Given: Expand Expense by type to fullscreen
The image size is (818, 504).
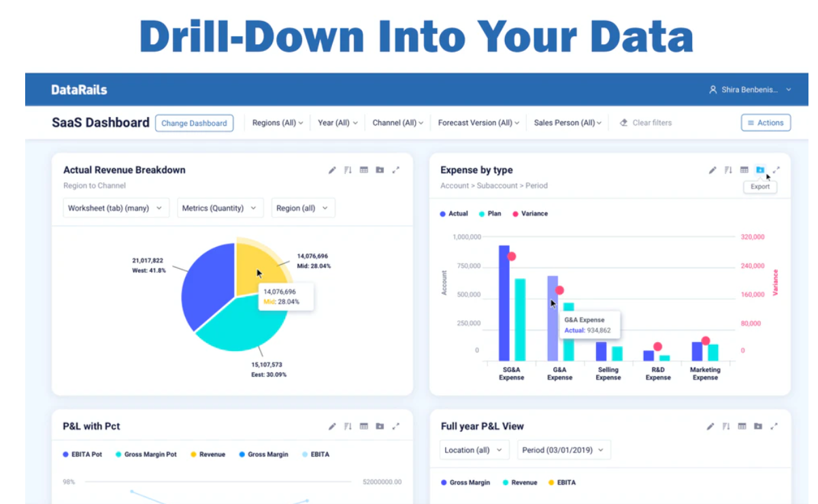Looking at the screenshot, I should pos(777,170).
